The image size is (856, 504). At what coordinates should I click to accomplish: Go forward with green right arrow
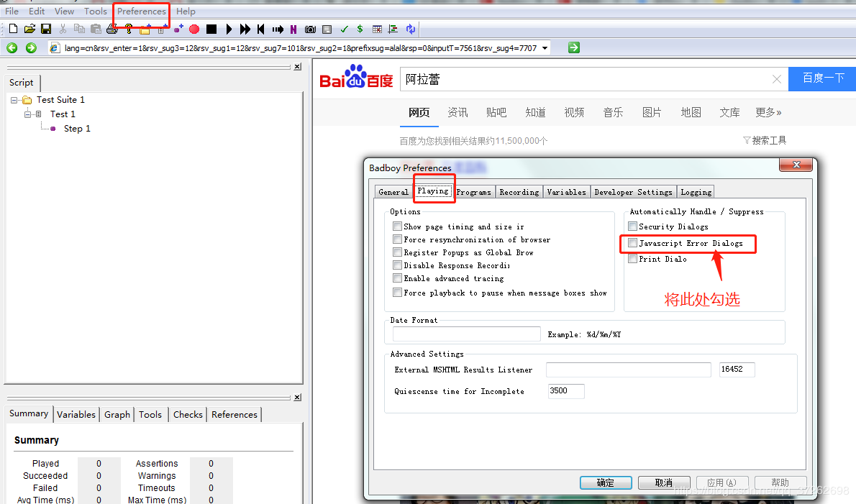point(31,48)
